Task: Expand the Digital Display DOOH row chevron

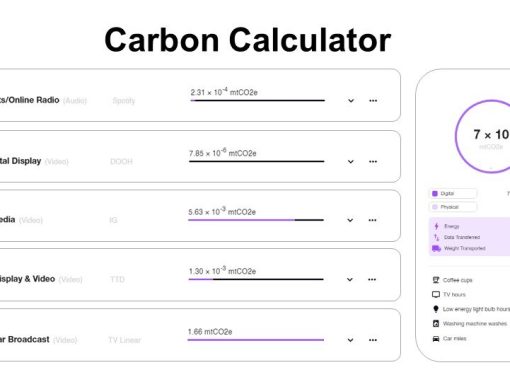Action: click(351, 162)
